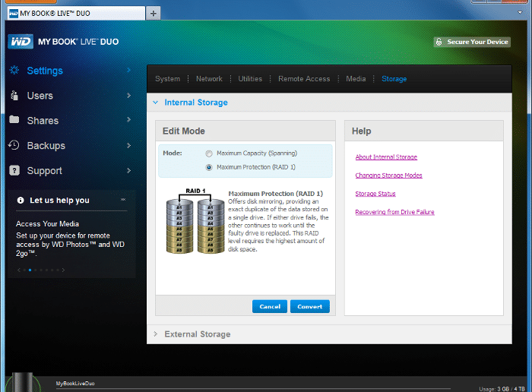Click the MY BOOK LIVE DUO browser tab
Viewport: 532px width, 392px height.
pos(76,13)
